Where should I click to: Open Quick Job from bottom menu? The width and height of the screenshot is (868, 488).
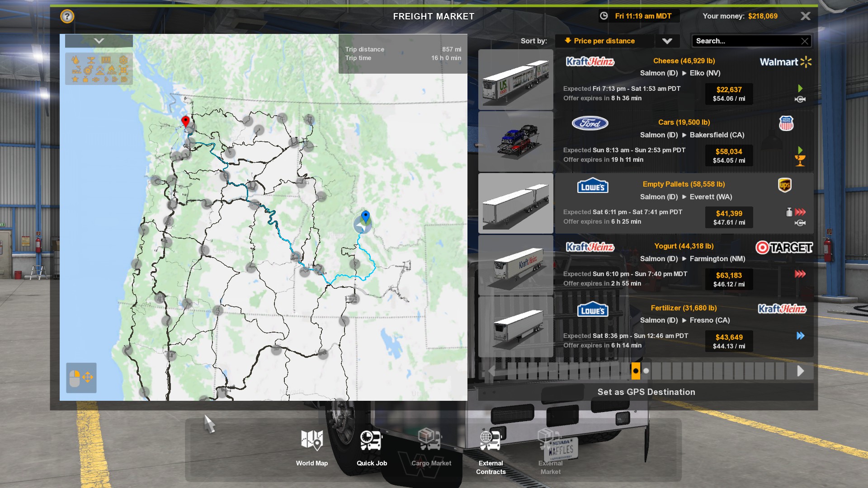click(x=372, y=447)
